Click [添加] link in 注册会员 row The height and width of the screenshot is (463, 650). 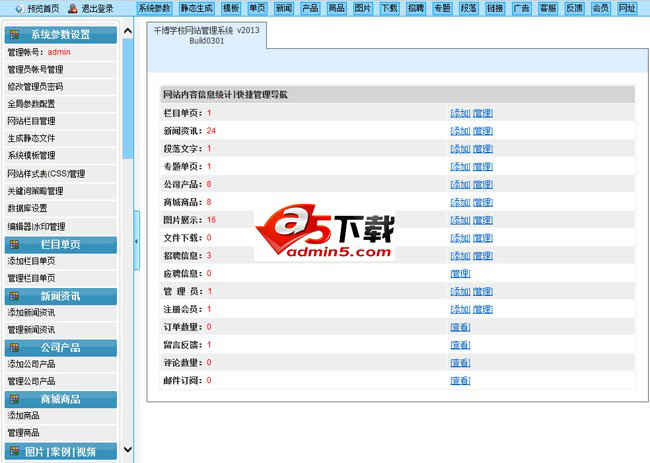(460, 309)
